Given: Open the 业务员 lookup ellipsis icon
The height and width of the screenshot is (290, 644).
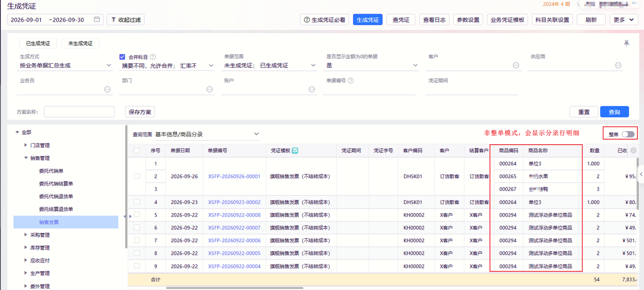Looking at the screenshot, I should click(x=107, y=89).
